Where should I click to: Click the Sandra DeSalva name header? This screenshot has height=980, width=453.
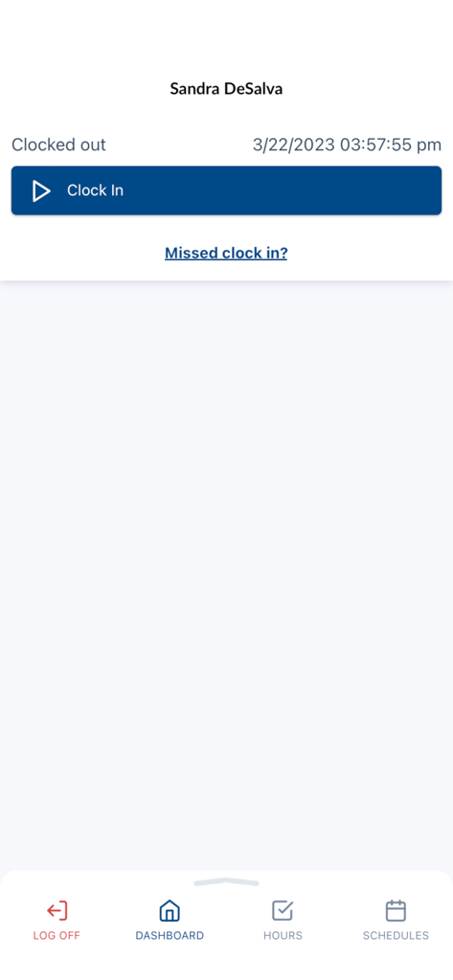pos(226,89)
